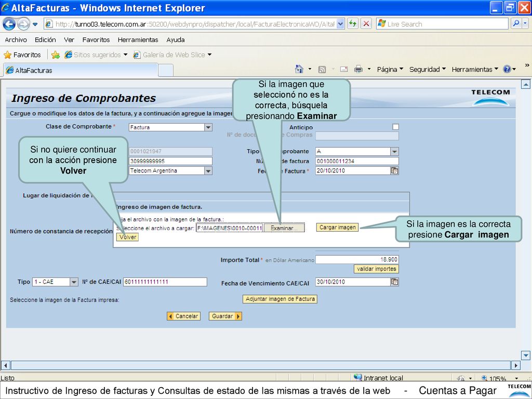Click the Intranet local status bar zone
The height and width of the screenshot is (399, 532).
pyautogui.click(x=378, y=378)
